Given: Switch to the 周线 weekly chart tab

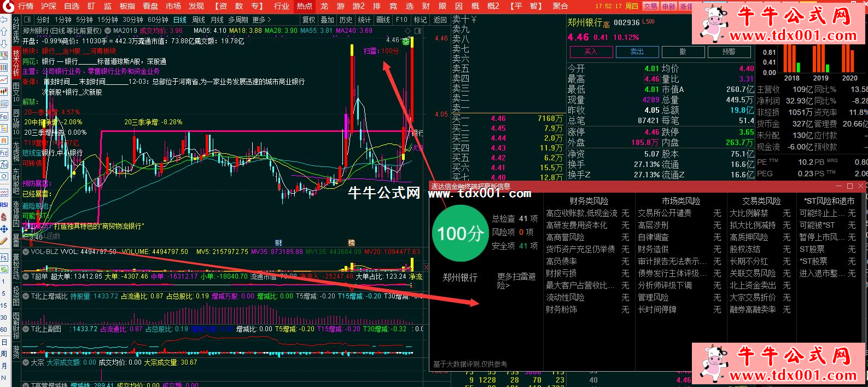Looking at the screenshot, I should (199, 20).
